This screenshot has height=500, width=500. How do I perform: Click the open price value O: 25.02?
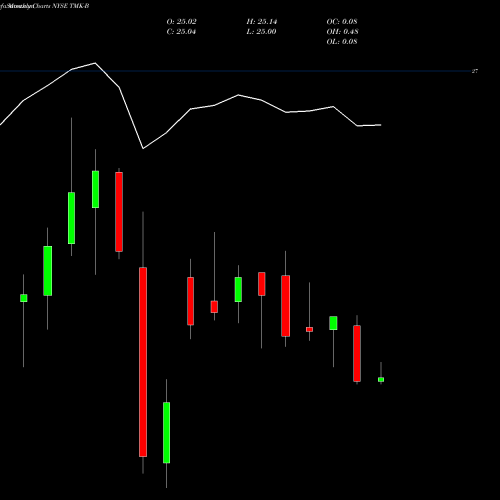(x=181, y=22)
